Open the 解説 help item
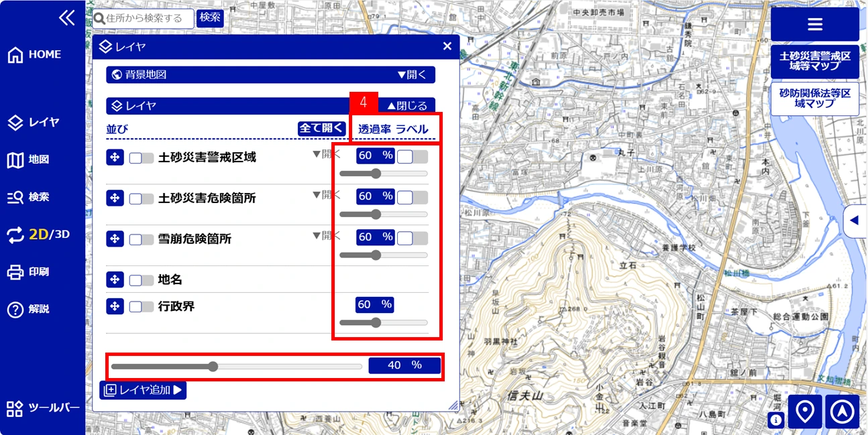This screenshot has height=435, width=868. (x=28, y=310)
